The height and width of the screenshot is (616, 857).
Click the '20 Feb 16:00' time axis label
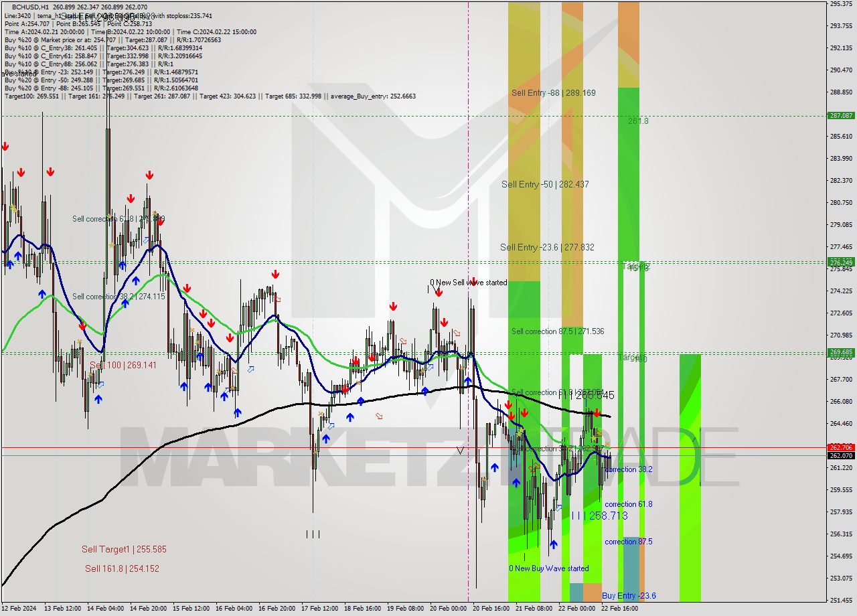click(x=491, y=609)
